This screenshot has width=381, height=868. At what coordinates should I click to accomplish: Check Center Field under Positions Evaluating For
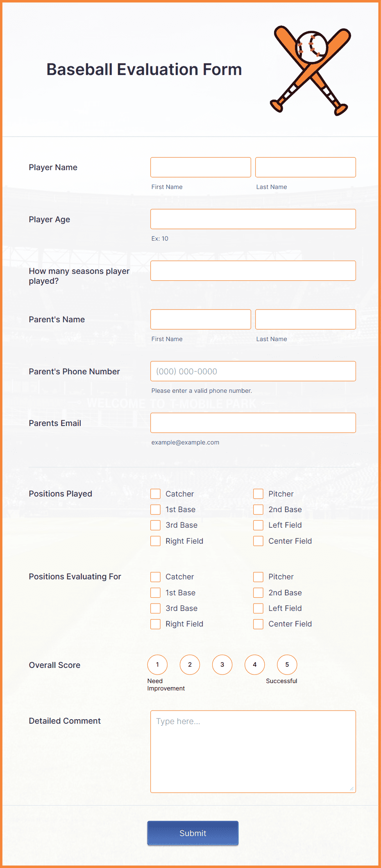tap(258, 624)
